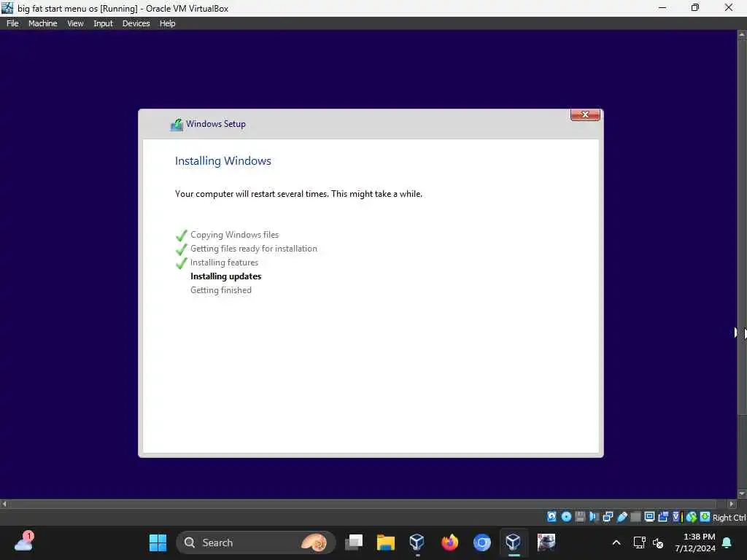Click the virtualization V status icon
The image size is (747, 560).
pos(676,517)
